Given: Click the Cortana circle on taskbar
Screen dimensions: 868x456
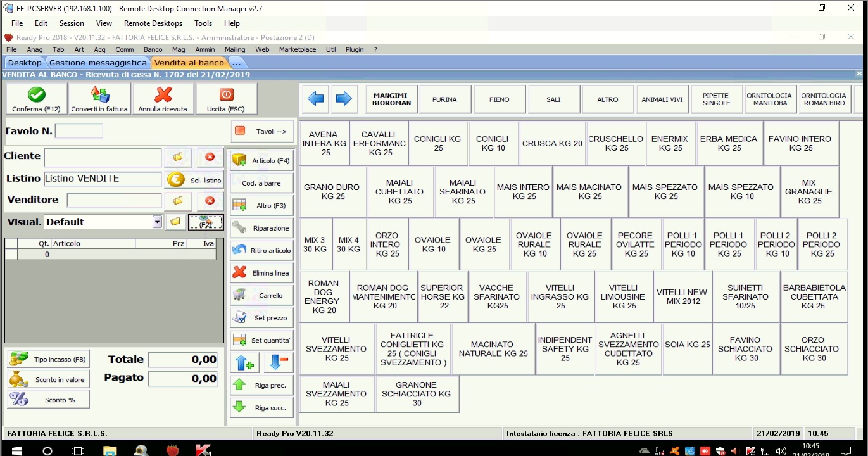Looking at the screenshot, I should [47, 450].
